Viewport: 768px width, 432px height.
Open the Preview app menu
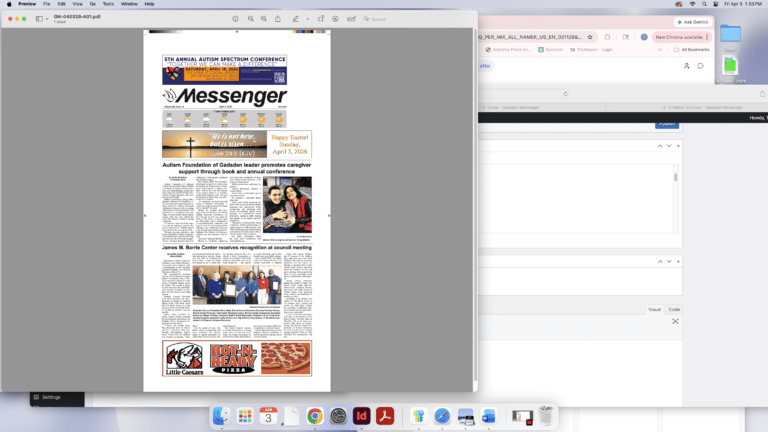(27, 4)
